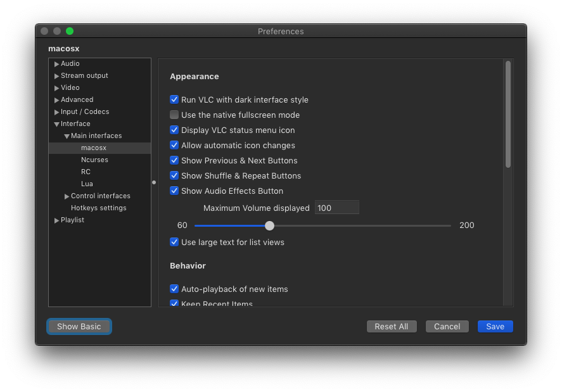The height and width of the screenshot is (392, 562).
Task: Click the split view divider handle dot
Action: click(x=154, y=182)
